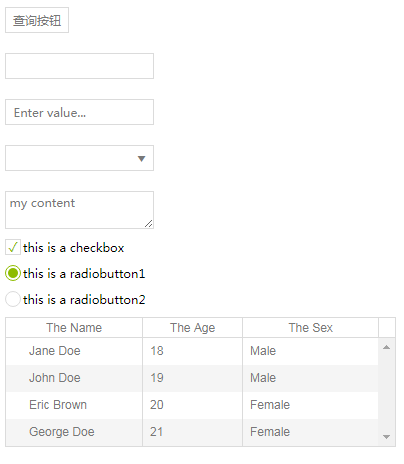Select the George Doe row
Image resolution: width=404 pixels, height=464 pixels.
click(192, 432)
